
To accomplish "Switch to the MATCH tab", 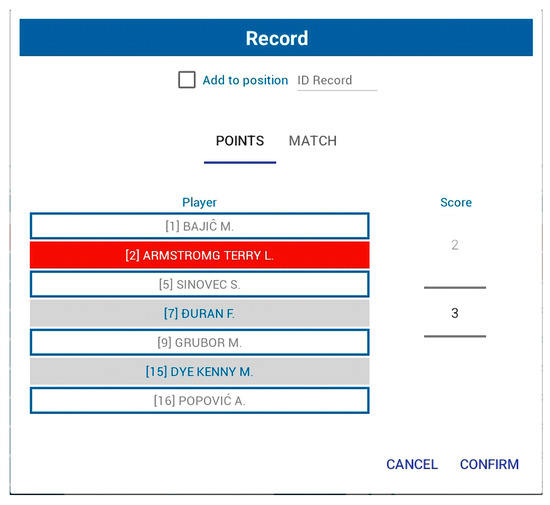I will point(313,141).
